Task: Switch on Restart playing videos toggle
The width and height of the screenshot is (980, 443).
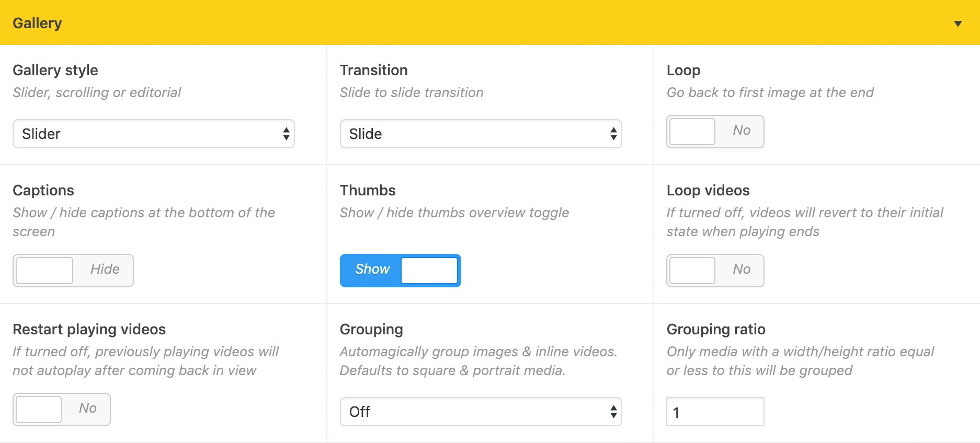Action: coord(61,410)
